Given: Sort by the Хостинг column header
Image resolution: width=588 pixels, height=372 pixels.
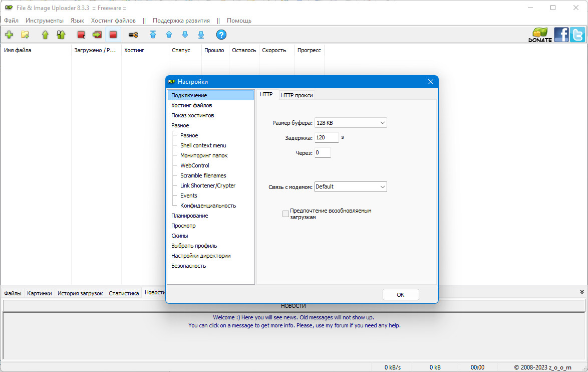Looking at the screenshot, I should (x=145, y=50).
